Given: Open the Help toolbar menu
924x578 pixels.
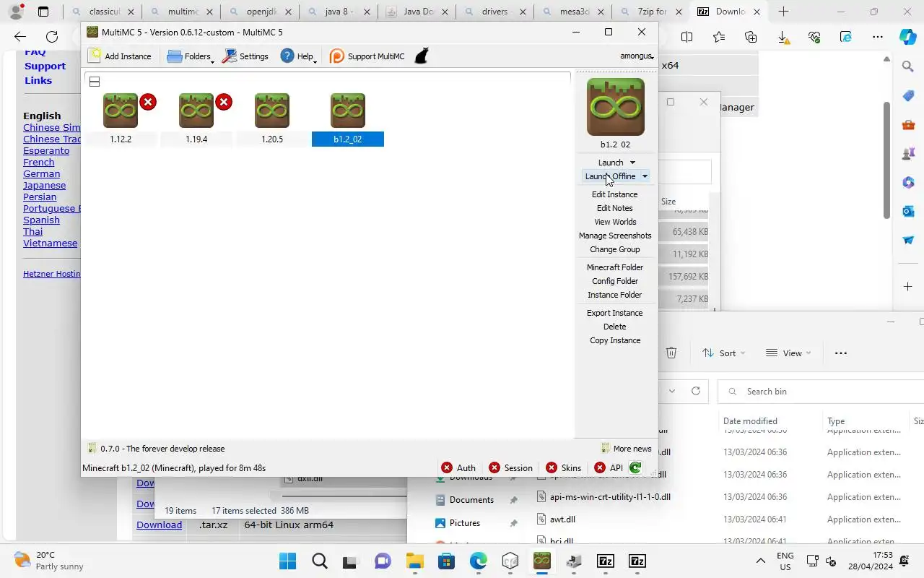Looking at the screenshot, I should click(298, 56).
